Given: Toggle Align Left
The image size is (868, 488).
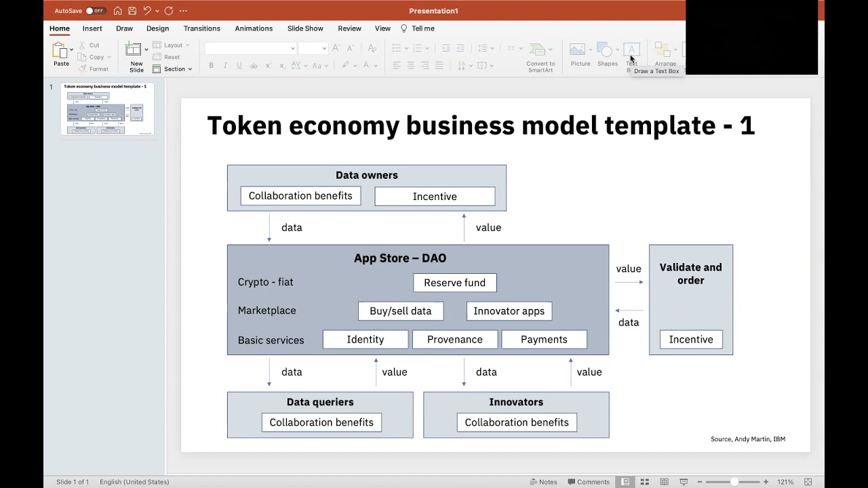Looking at the screenshot, I should [396, 66].
